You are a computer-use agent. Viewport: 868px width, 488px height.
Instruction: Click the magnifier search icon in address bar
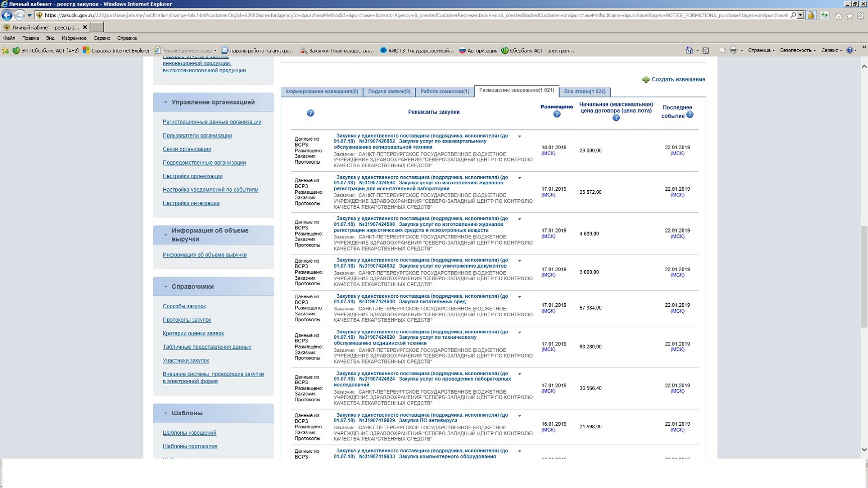pos(793,15)
